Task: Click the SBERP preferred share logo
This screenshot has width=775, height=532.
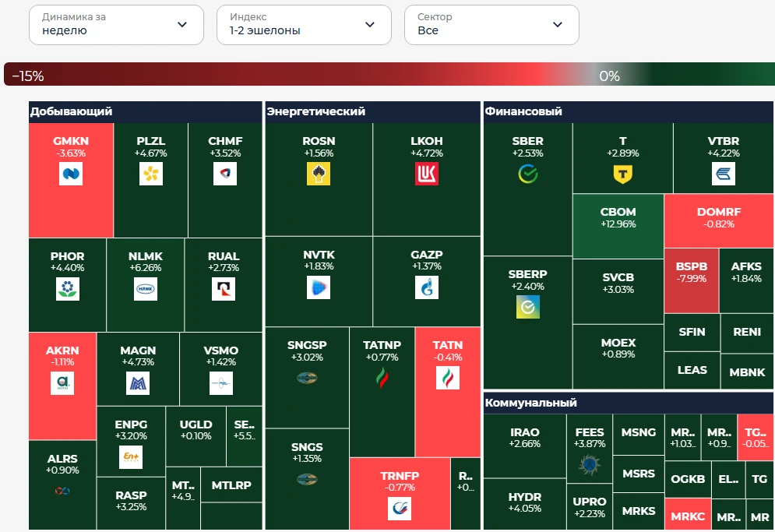Action: (x=528, y=307)
